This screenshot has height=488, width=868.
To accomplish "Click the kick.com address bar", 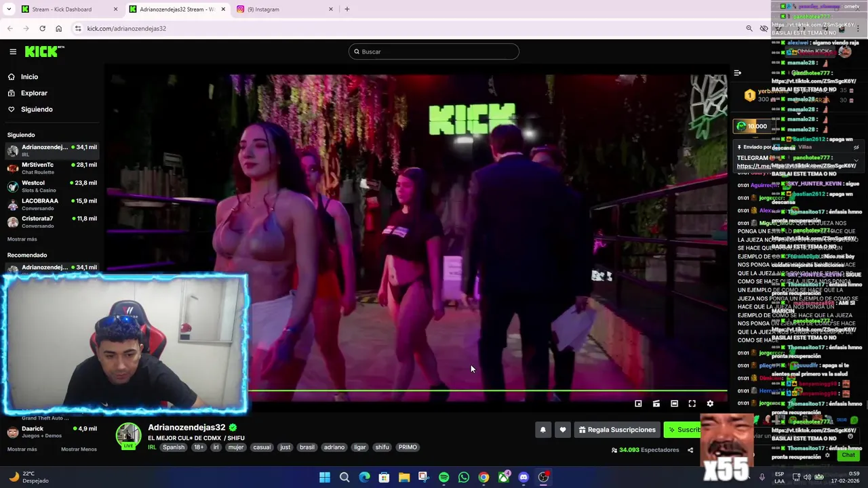I will point(407,28).
